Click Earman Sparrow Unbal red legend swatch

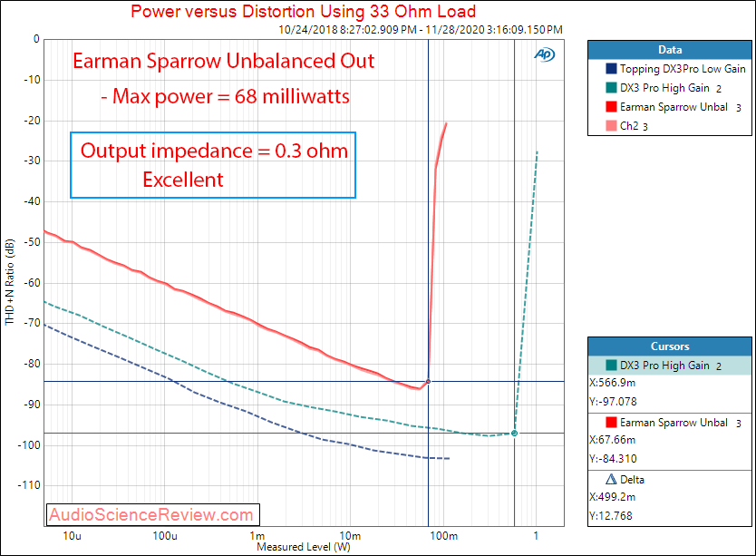point(611,107)
